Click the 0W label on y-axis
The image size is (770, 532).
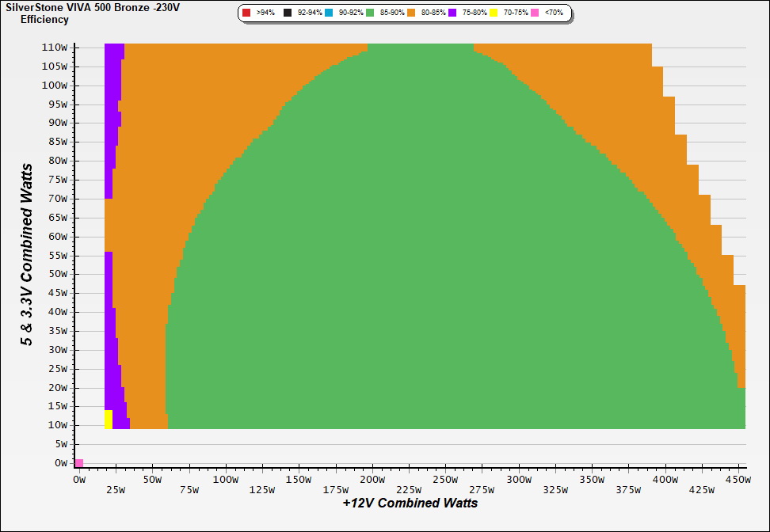click(60, 463)
